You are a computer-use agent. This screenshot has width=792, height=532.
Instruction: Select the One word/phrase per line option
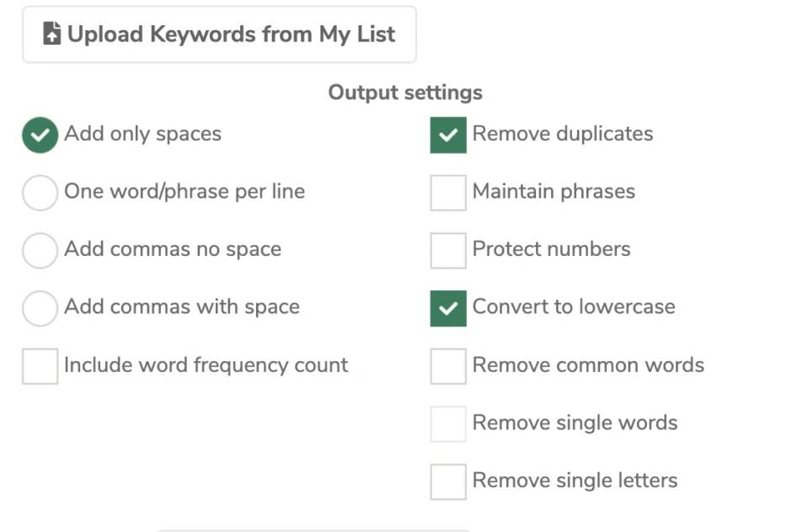click(40, 192)
